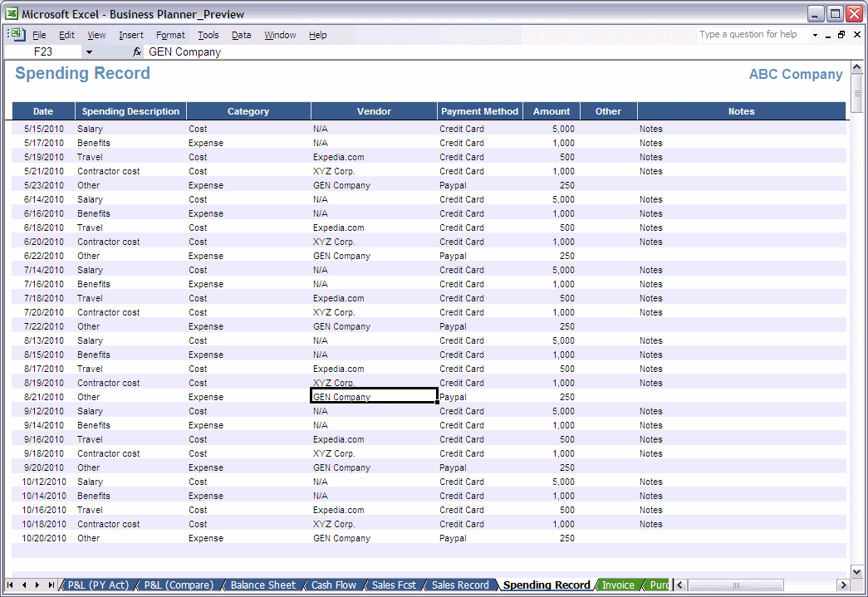Switch to Sales Record sheet tab

tap(460, 585)
